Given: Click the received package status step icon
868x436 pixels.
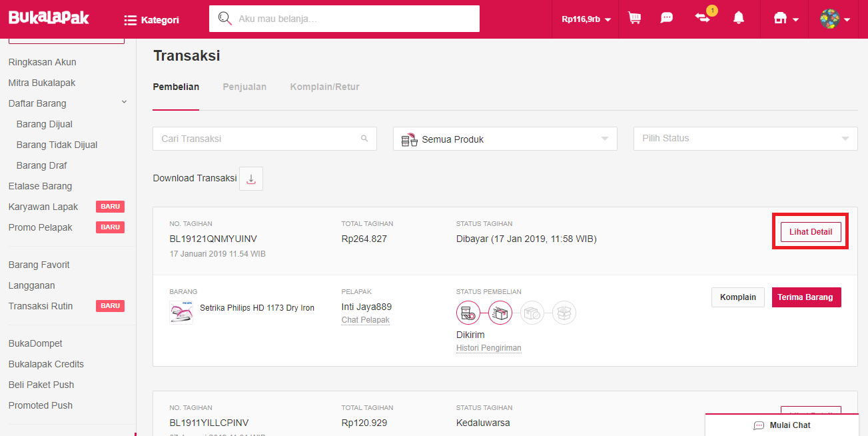Looking at the screenshot, I should 532,313.
